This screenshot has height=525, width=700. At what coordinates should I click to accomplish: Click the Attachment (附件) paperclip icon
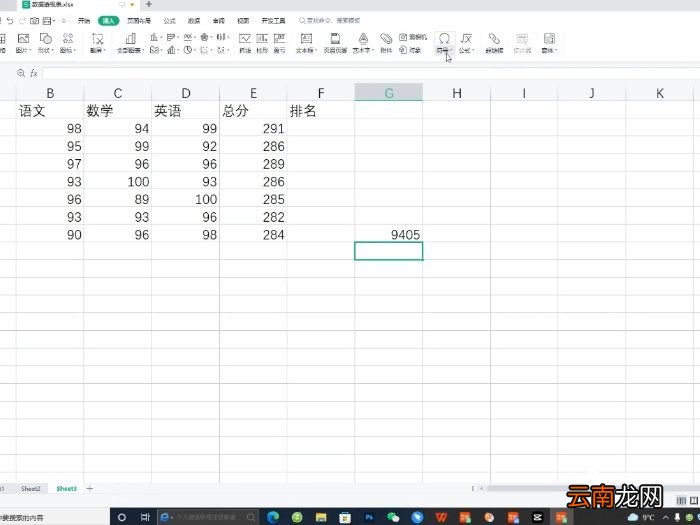click(x=386, y=39)
